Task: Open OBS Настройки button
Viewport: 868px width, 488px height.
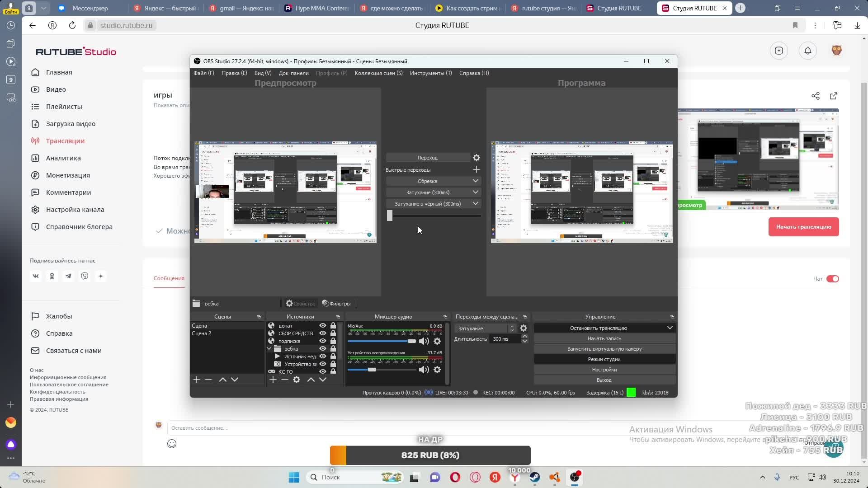Action: (x=604, y=370)
